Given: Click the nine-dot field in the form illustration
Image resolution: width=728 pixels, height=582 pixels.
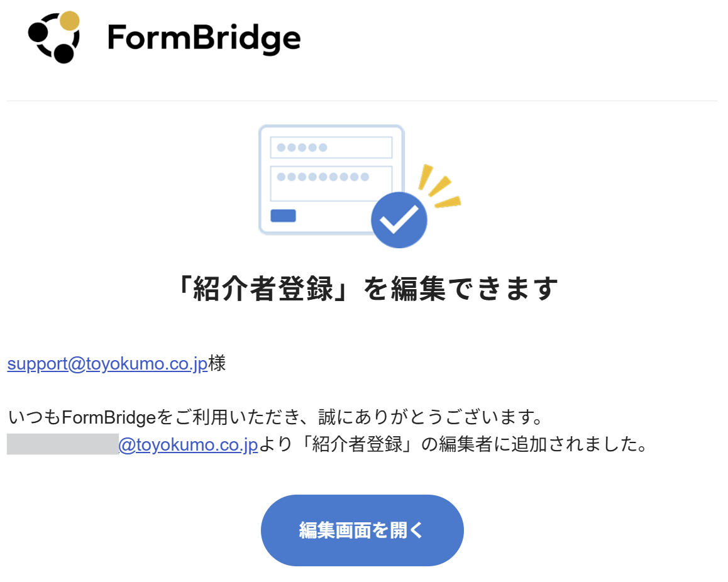Looking at the screenshot, I should [331, 177].
